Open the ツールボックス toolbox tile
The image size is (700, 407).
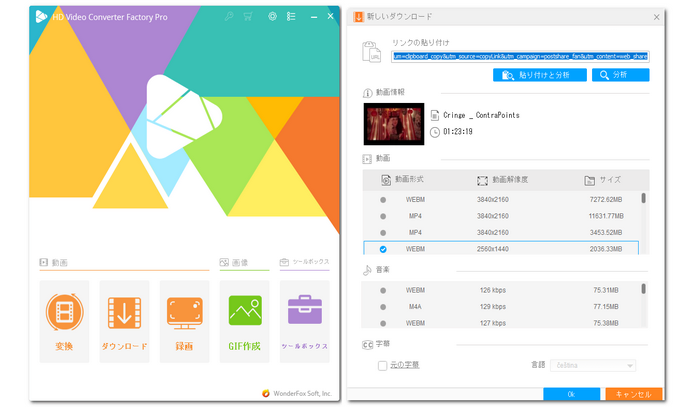click(x=305, y=320)
